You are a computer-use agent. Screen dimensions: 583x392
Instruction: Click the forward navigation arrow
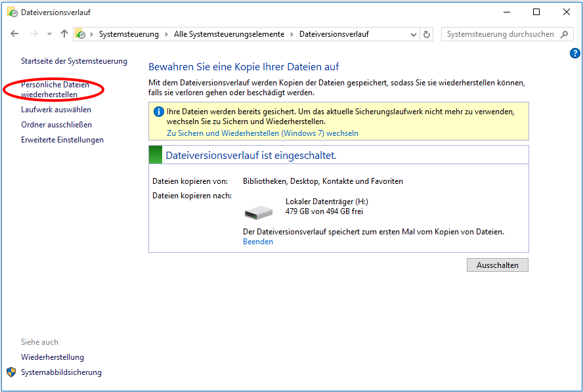[34, 34]
